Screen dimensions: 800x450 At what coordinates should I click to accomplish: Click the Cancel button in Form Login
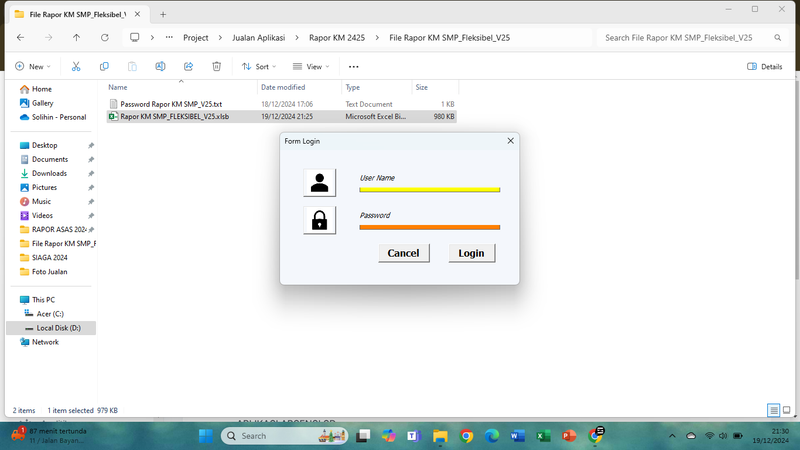pos(403,253)
